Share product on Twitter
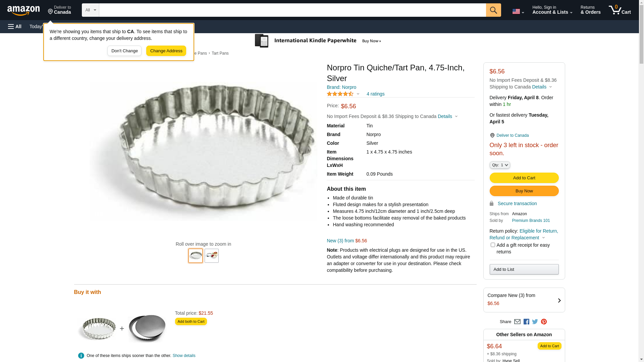This screenshot has width=644, height=362. pyautogui.click(x=535, y=322)
